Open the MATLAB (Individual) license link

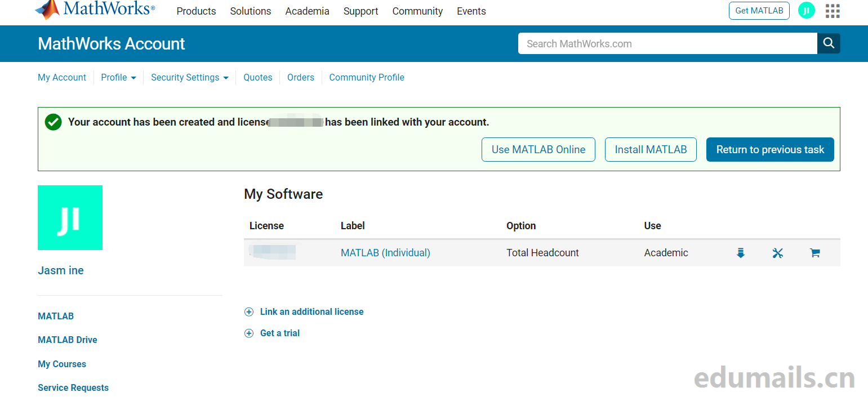[x=385, y=253]
